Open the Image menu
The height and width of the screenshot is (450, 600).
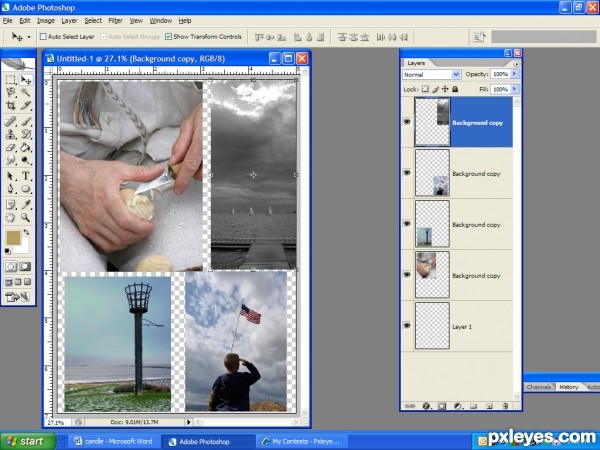46,21
